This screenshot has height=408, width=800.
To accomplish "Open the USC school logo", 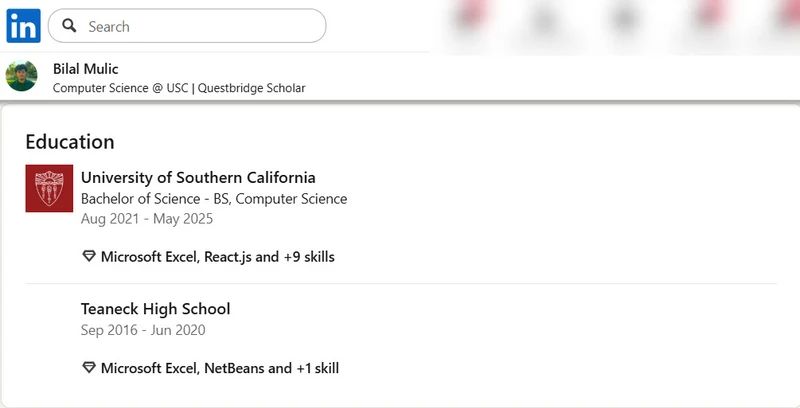I will click(x=49, y=188).
